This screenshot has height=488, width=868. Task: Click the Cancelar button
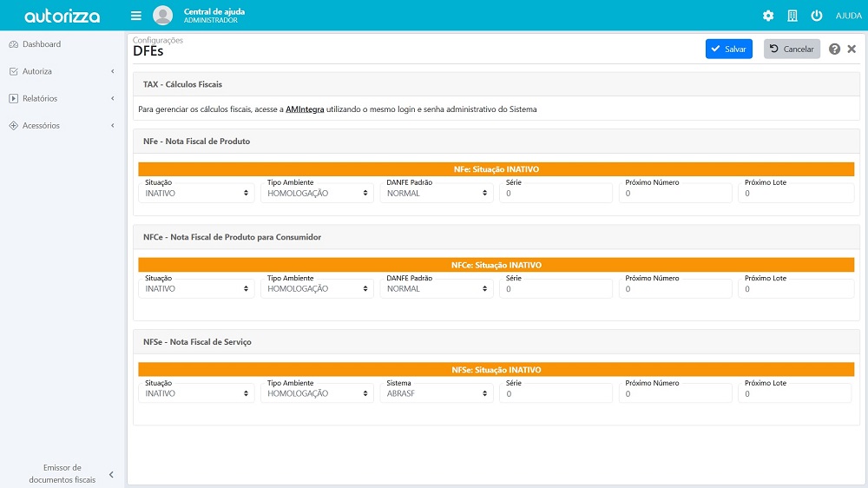click(x=792, y=49)
